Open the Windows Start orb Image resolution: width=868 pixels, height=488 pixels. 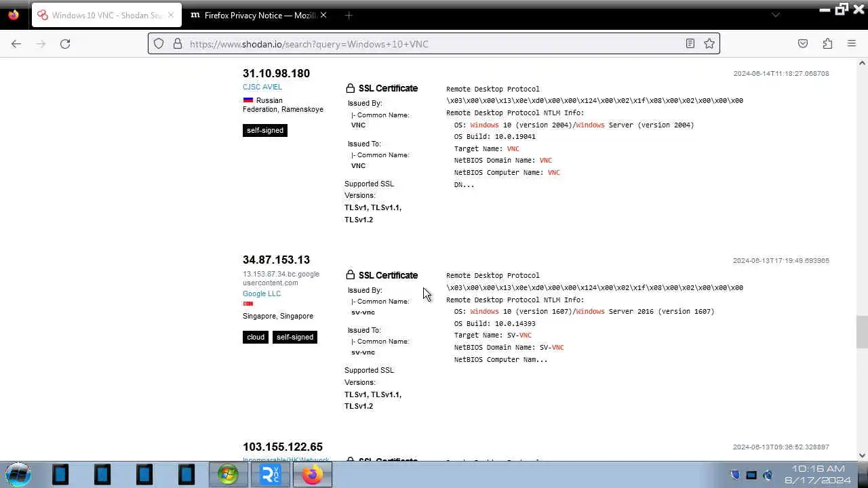click(x=18, y=474)
